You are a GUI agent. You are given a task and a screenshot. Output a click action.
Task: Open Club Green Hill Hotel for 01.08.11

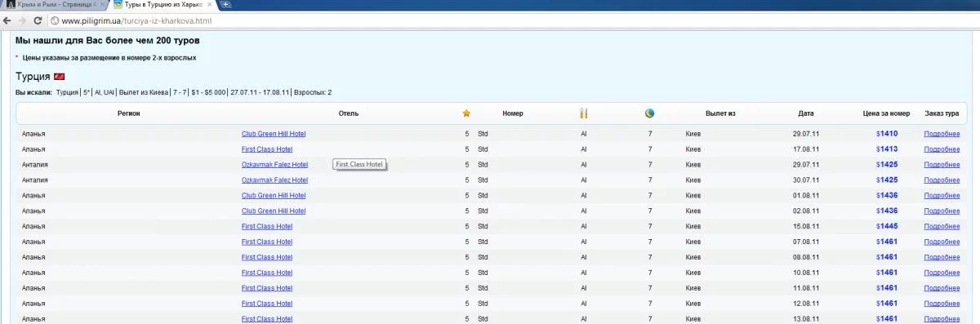[x=274, y=195]
